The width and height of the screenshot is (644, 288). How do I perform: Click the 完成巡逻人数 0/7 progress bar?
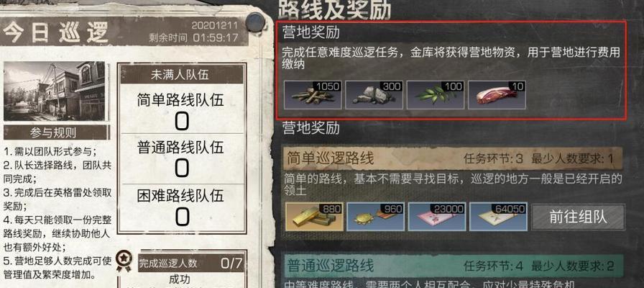click(x=191, y=263)
